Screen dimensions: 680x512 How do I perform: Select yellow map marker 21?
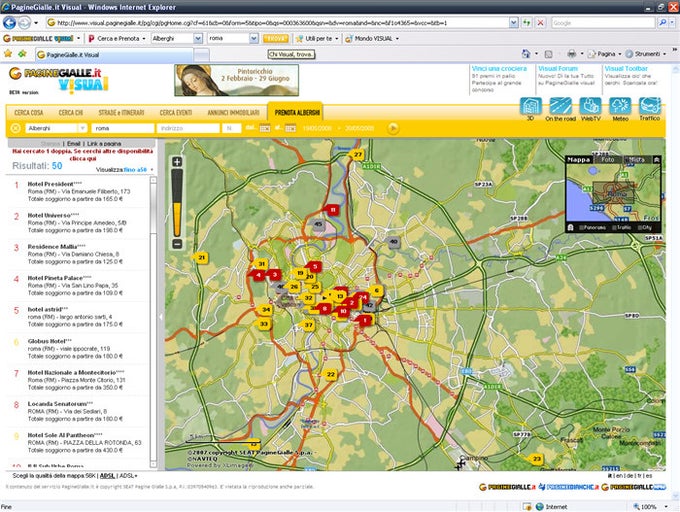point(201,258)
